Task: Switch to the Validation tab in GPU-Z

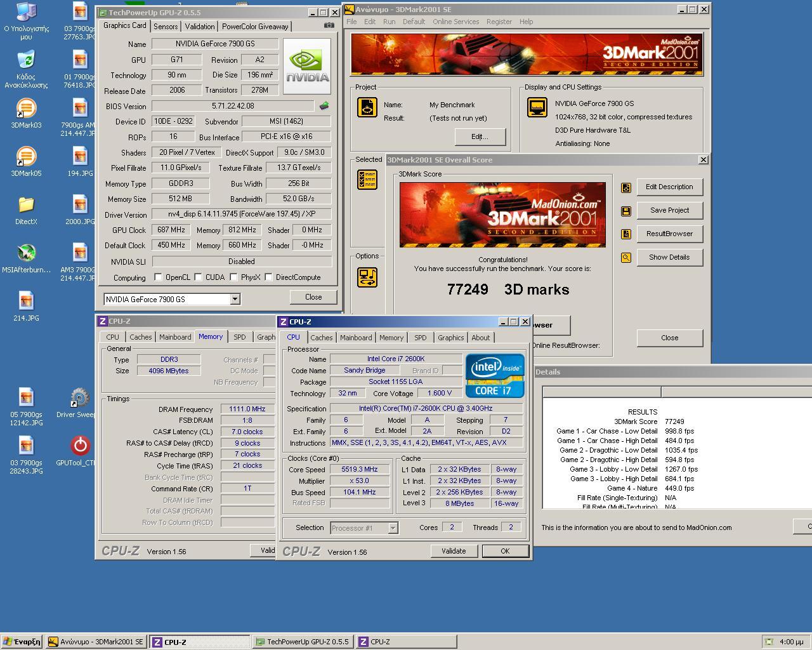Action: point(200,27)
